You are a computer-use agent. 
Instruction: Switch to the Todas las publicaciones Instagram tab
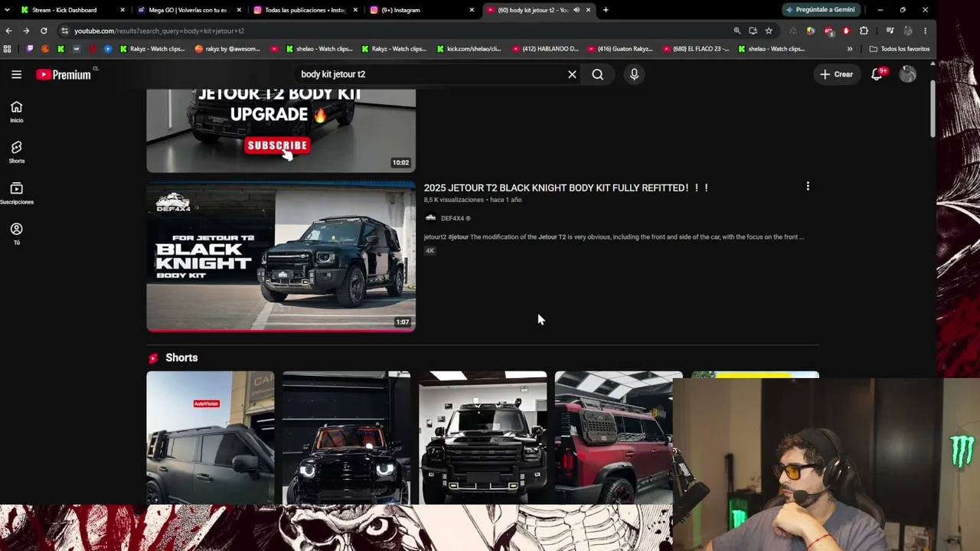click(305, 10)
